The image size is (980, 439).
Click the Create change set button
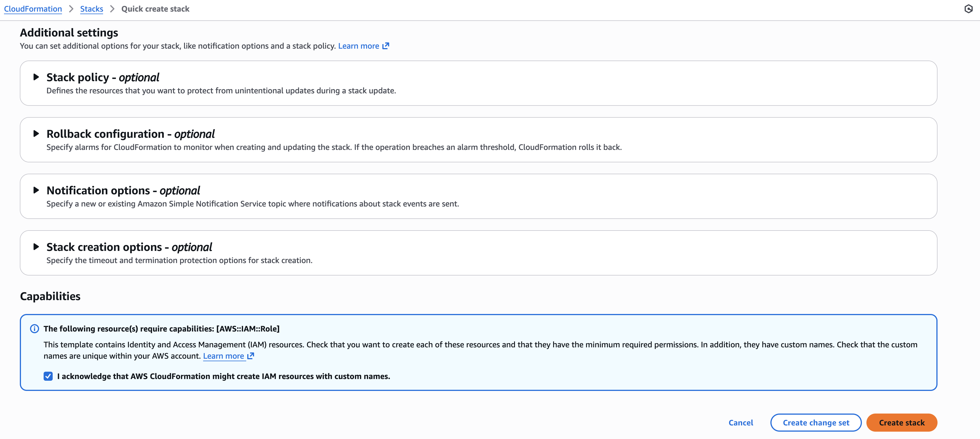pos(816,422)
